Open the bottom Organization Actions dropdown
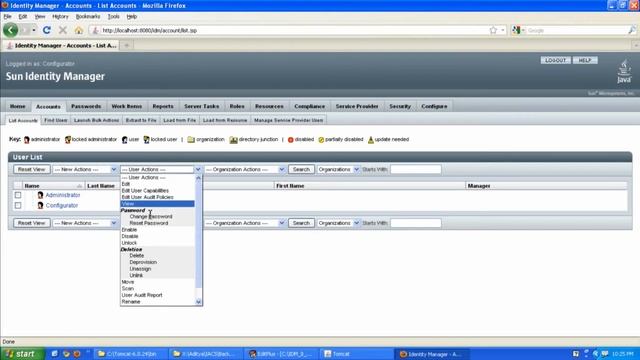This screenshot has height=360, width=640. [x=244, y=223]
